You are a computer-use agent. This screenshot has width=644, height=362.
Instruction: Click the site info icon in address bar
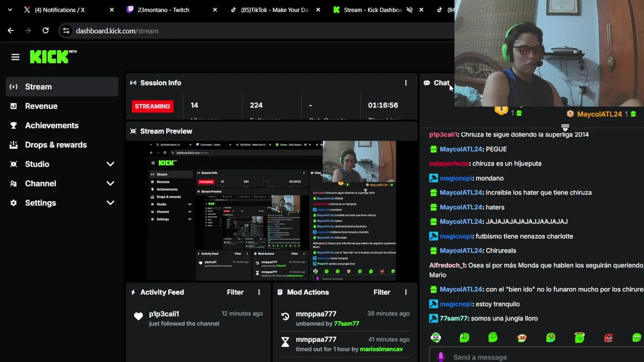pos(66,31)
